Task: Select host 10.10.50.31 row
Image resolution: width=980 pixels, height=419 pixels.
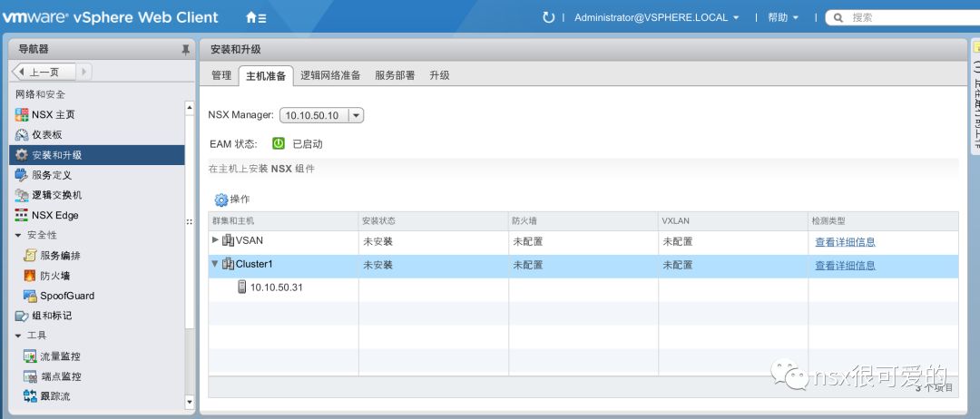Action: click(583, 287)
